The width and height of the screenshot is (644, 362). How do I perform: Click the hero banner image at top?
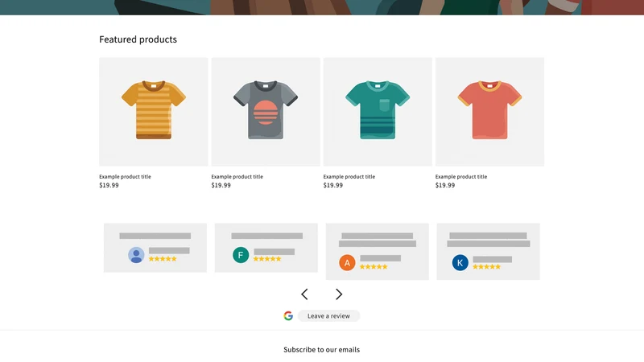click(x=322, y=7)
